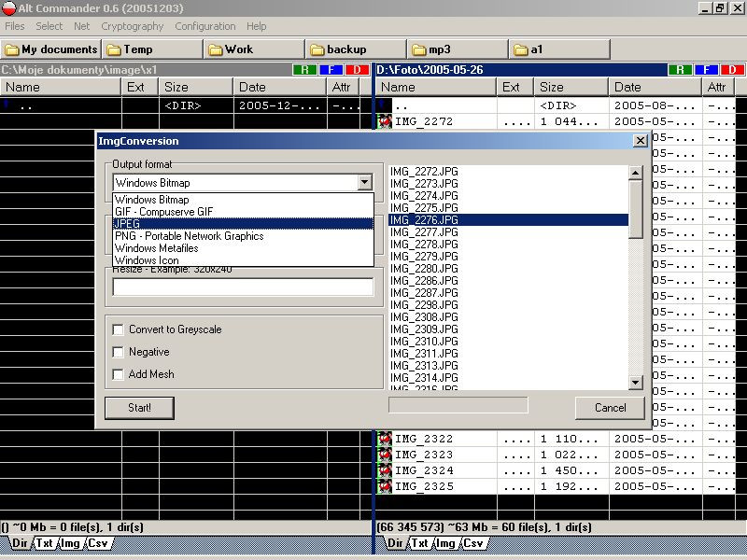Sort right panel by Name column

coord(436,87)
